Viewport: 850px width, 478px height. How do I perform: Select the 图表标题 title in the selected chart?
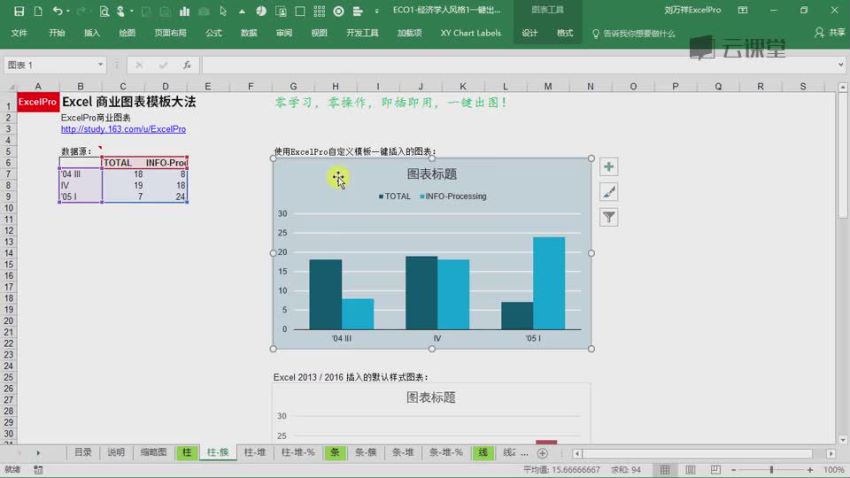pos(432,174)
